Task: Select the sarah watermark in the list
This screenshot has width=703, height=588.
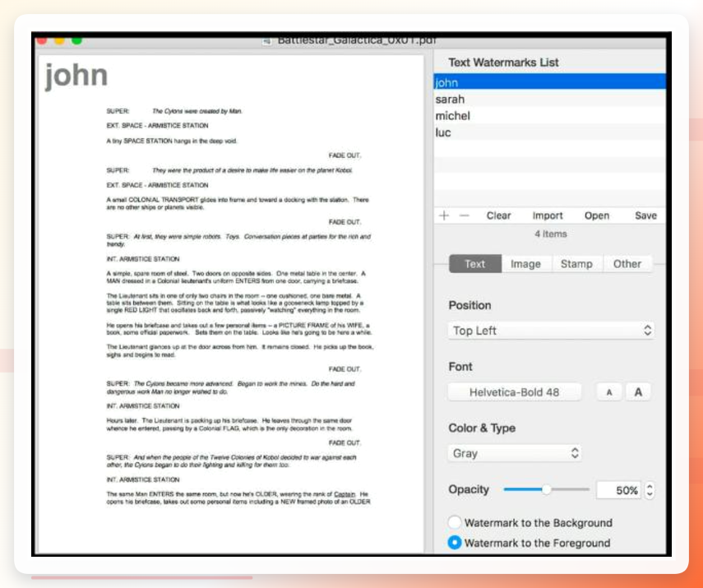Action: [550, 100]
